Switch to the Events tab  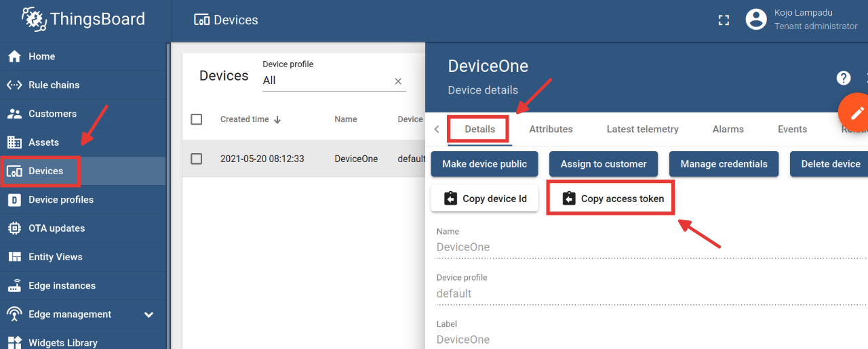click(793, 129)
